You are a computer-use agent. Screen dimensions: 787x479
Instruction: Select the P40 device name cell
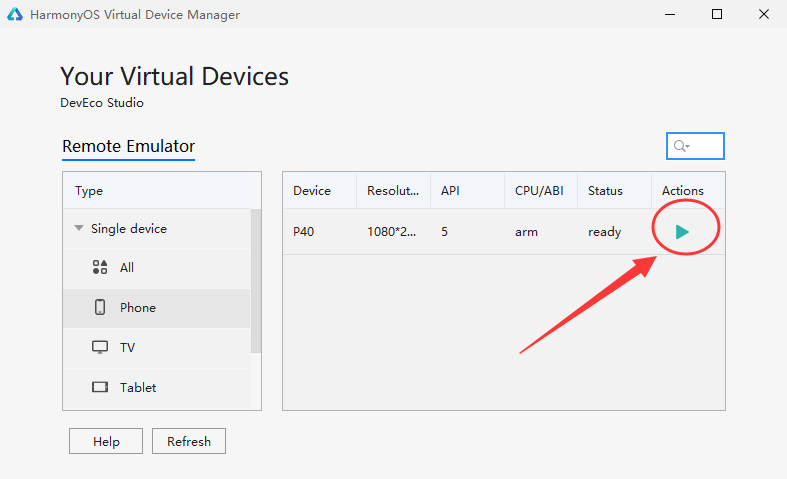tap(304, 232)
